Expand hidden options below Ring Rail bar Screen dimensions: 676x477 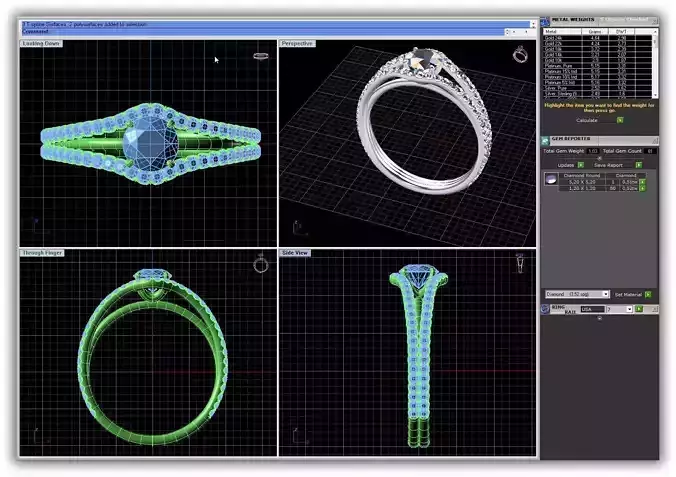(600, 318)
